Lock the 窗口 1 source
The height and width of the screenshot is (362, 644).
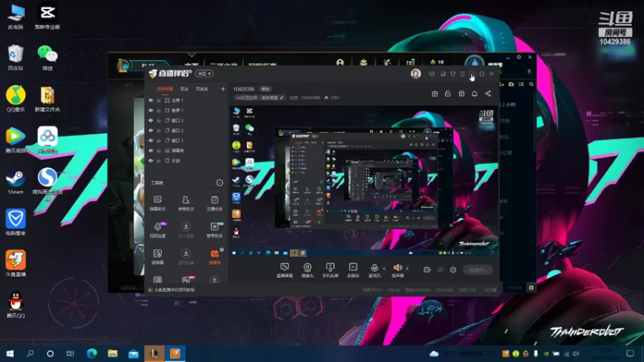(x=159, y=140)
